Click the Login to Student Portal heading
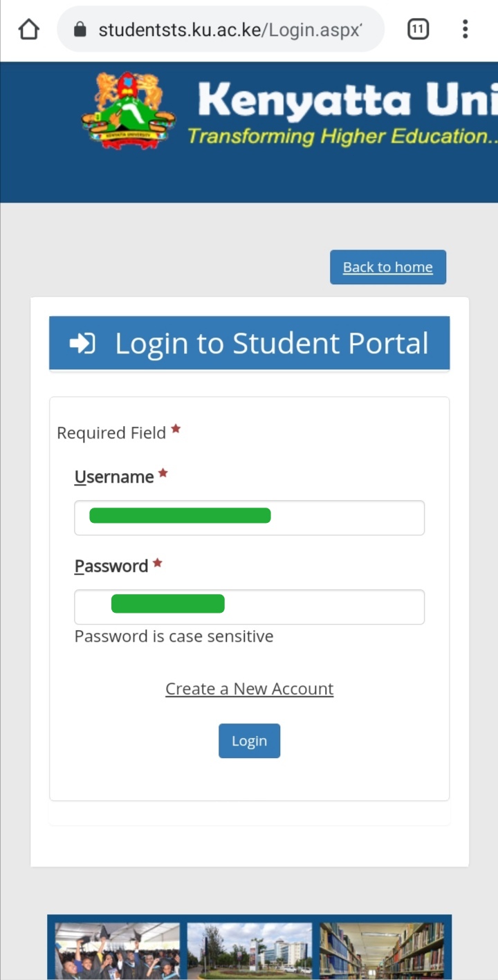 pos(272,343)
